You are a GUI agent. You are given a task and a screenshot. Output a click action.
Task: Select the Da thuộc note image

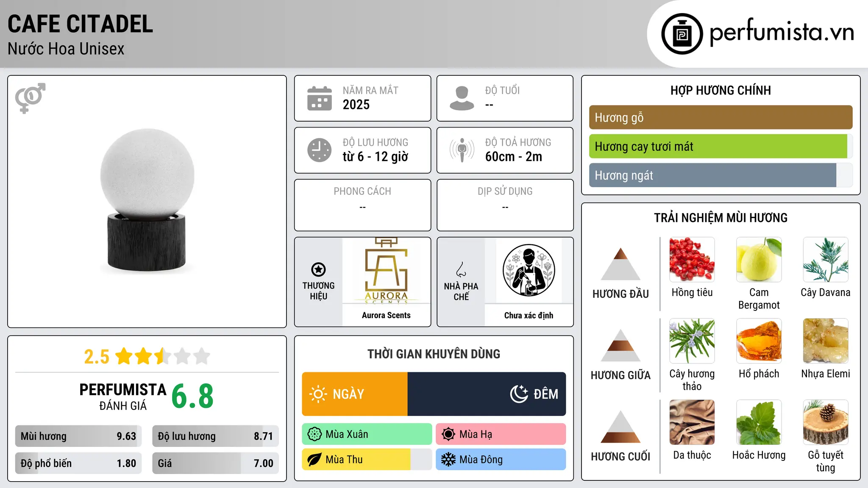click(692, 422)
